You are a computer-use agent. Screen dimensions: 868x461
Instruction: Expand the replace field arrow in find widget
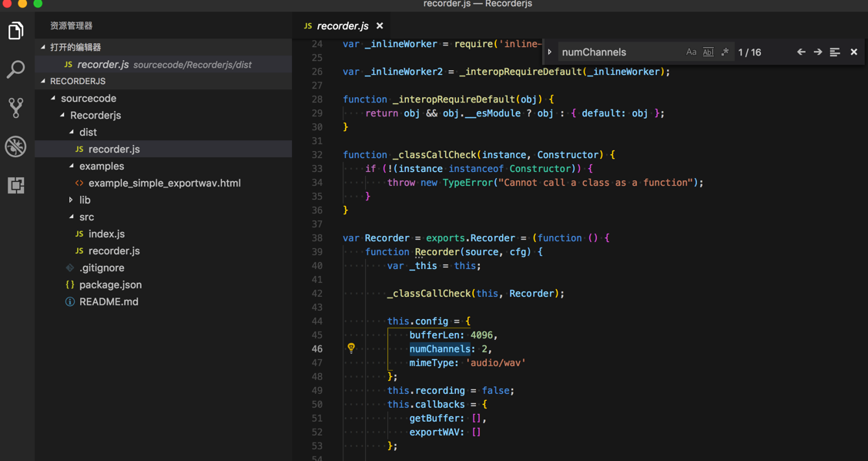[x=550, y=52]
